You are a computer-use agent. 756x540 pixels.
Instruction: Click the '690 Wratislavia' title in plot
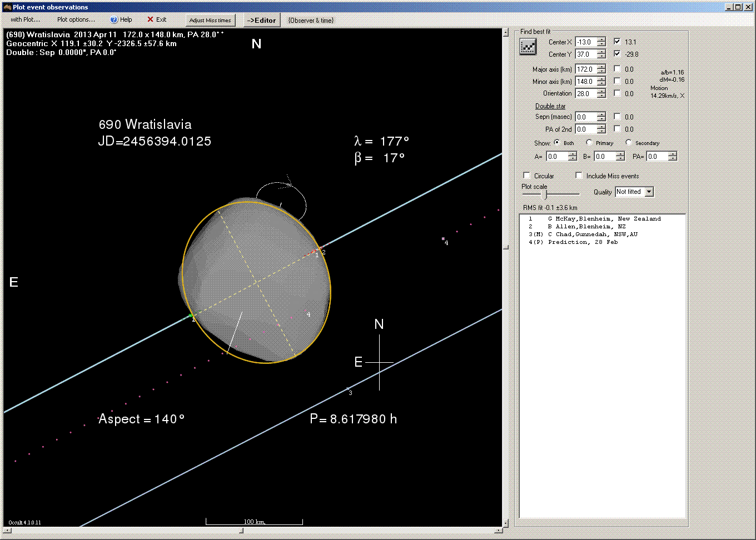point(145,124)
